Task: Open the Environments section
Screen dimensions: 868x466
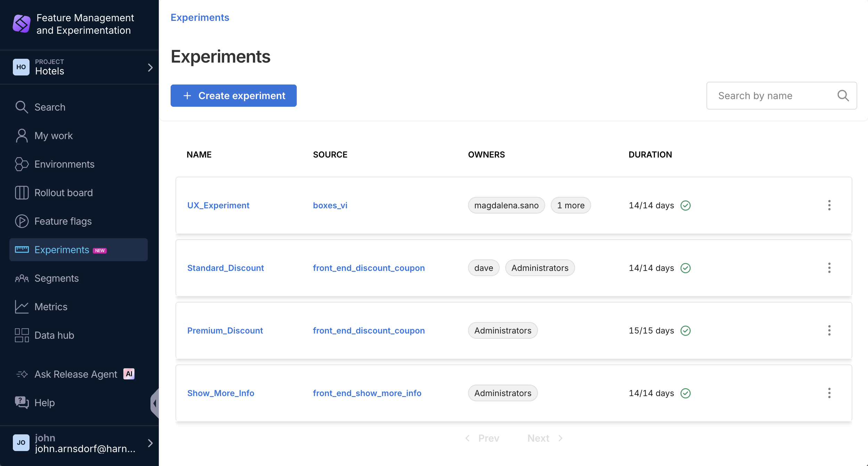Action: point(64,164)
